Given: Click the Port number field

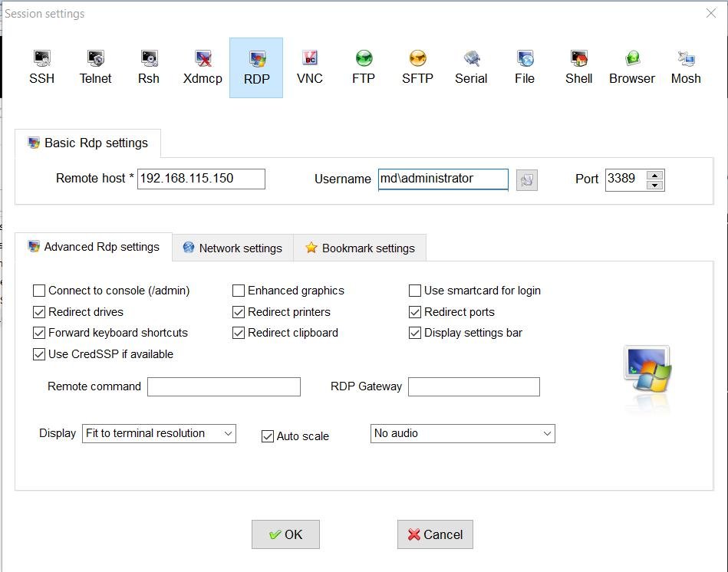Looking at the screenshot, I should click(x=626, y=179).
